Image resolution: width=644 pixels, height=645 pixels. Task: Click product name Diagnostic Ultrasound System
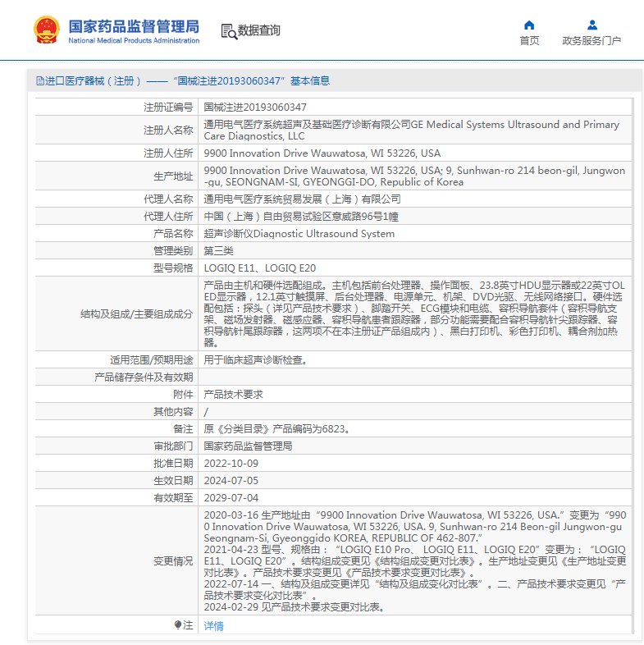299,234
